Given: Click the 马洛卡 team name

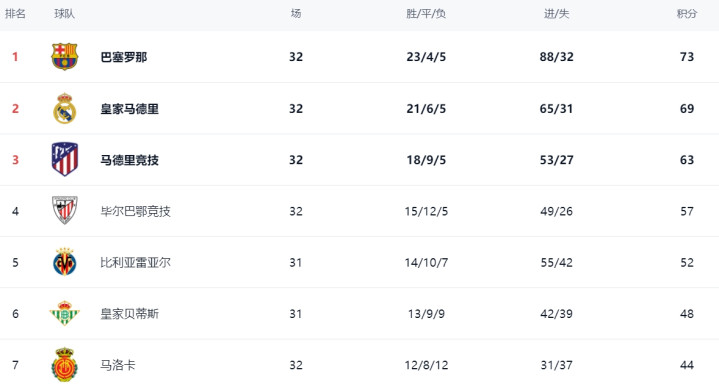Looking at the screenshot, I should [118, 365].
